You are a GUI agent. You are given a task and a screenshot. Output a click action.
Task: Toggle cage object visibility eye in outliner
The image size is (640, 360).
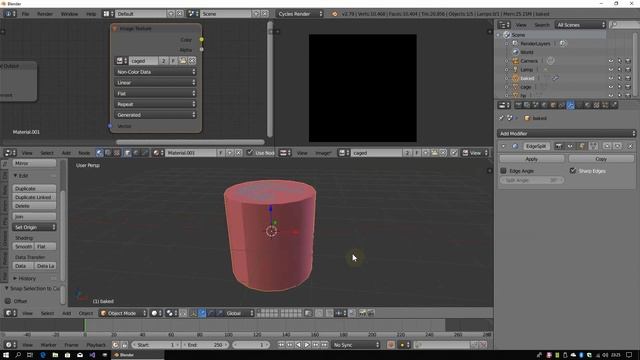(611, 87)
